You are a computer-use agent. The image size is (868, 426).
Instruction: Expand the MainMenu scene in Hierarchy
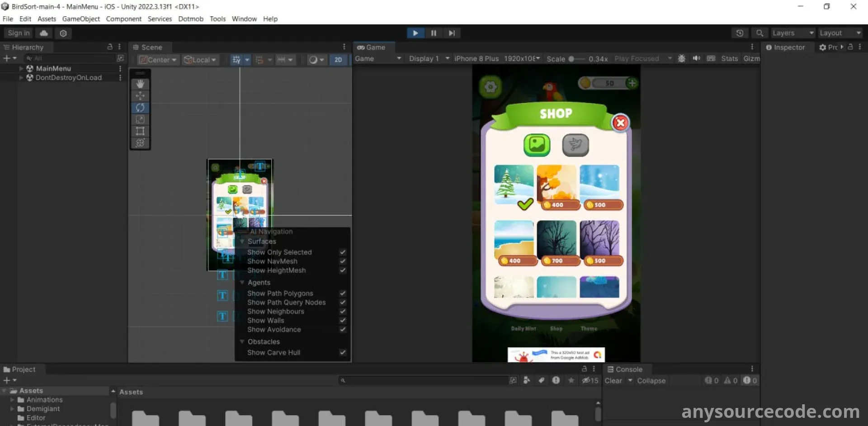21,69
